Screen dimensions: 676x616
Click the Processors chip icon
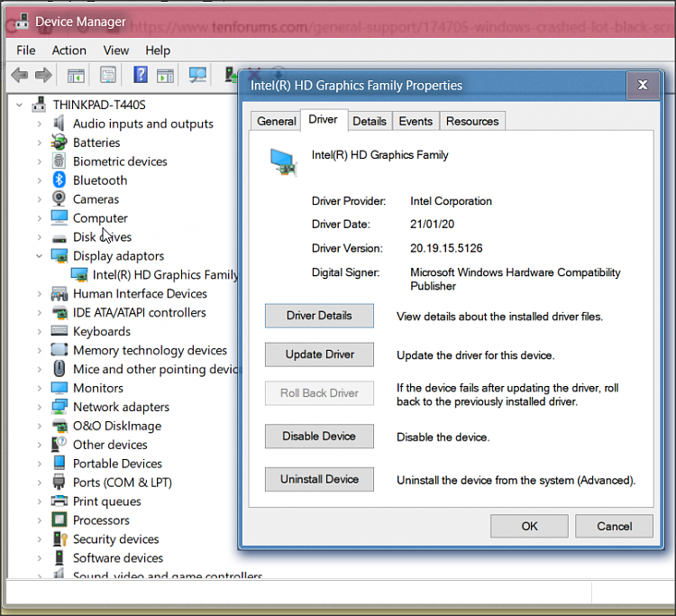(x=59, y=520)
